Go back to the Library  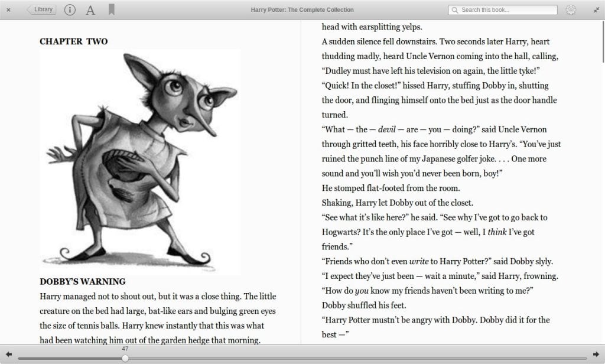click(41, 9)
